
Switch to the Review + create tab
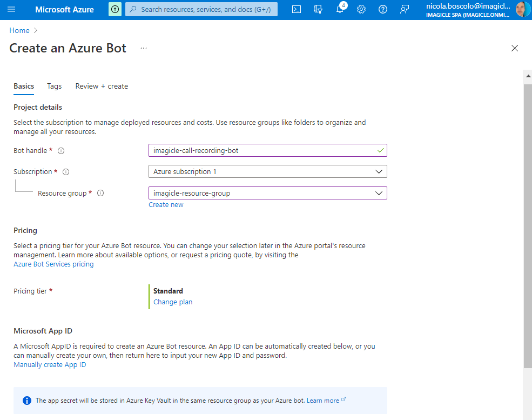coord(102,86)
